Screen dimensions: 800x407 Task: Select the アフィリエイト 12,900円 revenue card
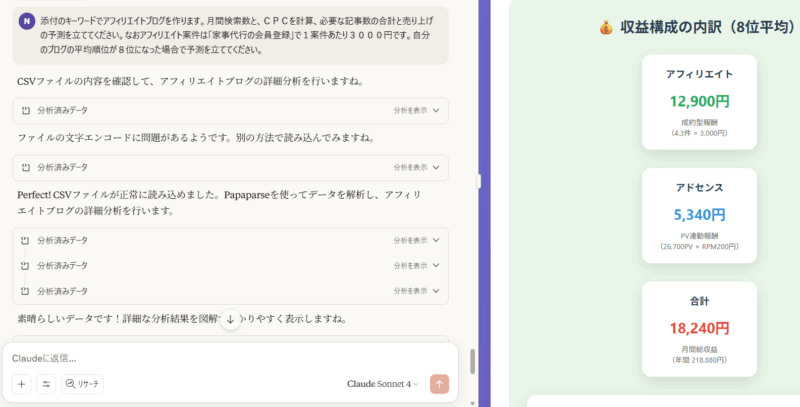[699, 102]
